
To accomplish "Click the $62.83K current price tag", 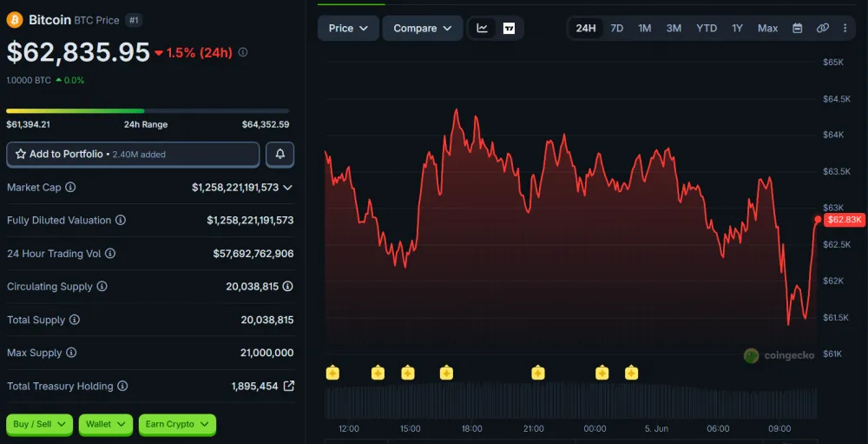I will pos(845,220).
